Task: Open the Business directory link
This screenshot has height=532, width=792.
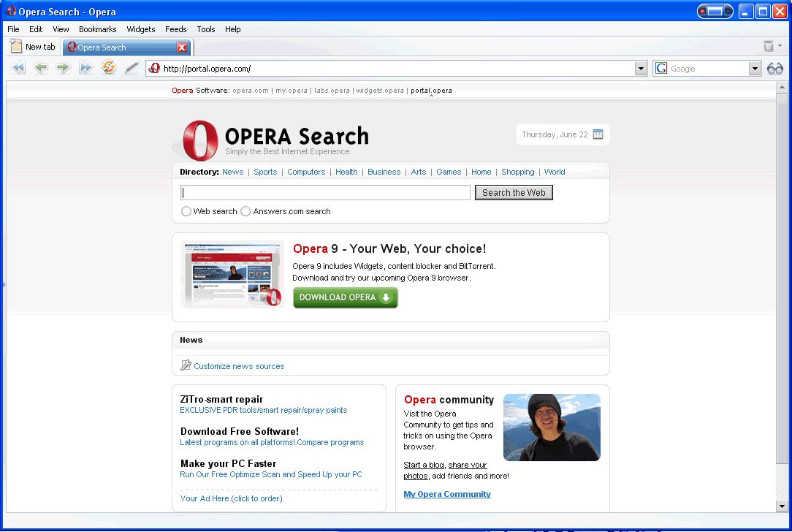Action: click(384, 172)
